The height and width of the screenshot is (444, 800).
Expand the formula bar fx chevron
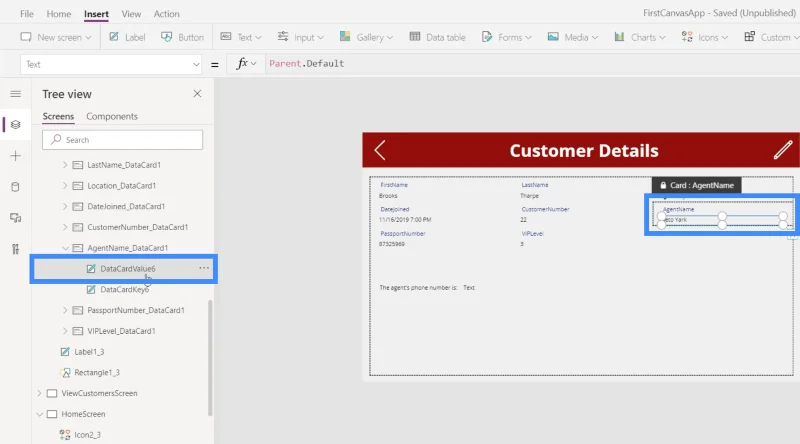pyautogui.click(x=254, y=64)
